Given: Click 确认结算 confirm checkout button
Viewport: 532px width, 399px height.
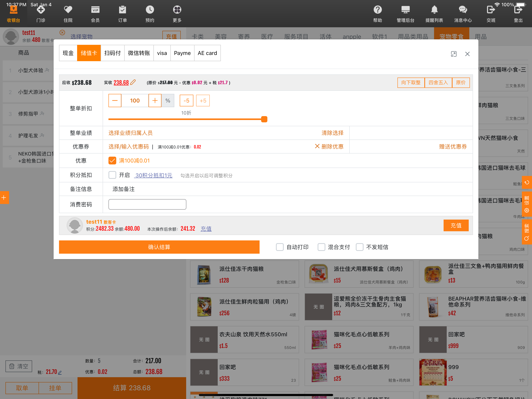Looking at the screenshot, I should 159,247.
